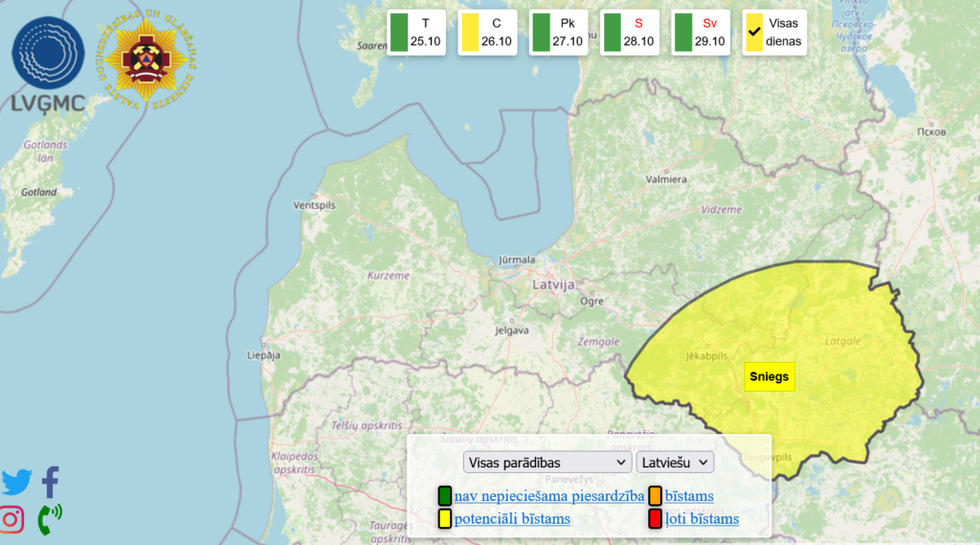980x545 pixels.
Task: Click the green phone call icon
Action: (x=49, y=519)
